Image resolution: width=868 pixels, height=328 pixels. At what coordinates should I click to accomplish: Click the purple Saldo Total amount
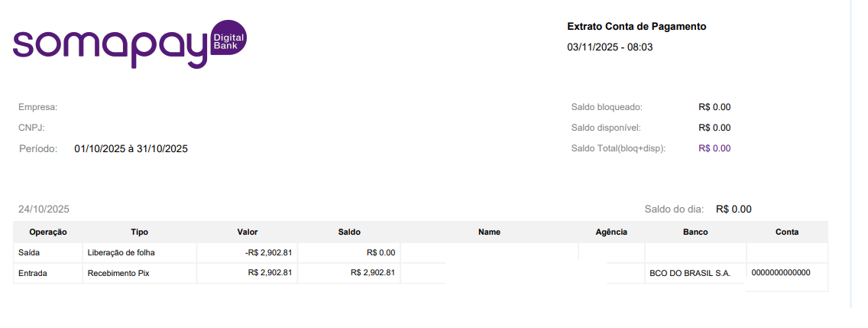(714, 148)
